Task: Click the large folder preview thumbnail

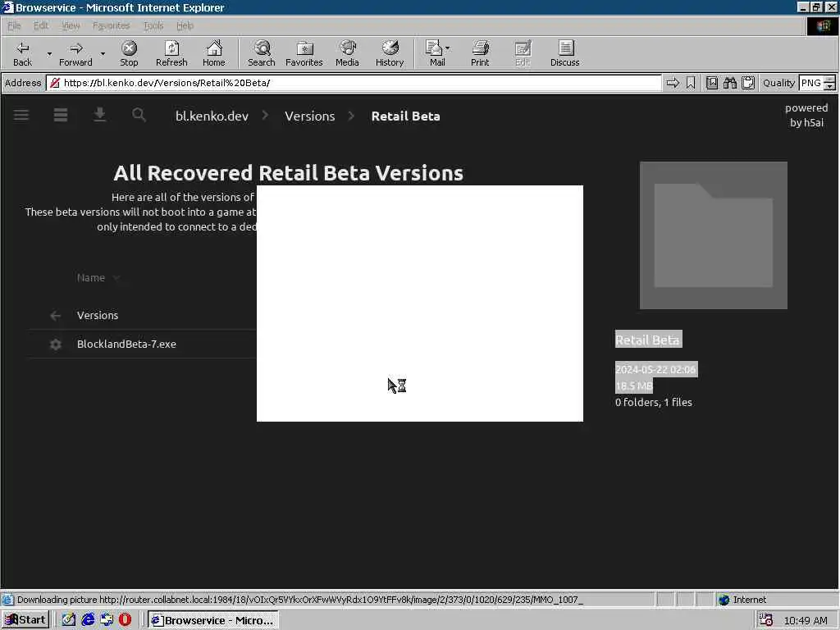Action: [x=714, y=235]
